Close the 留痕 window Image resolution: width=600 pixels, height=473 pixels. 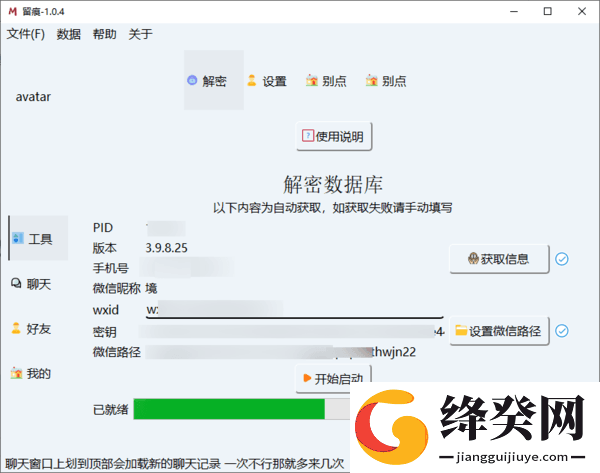coord(582,11)
